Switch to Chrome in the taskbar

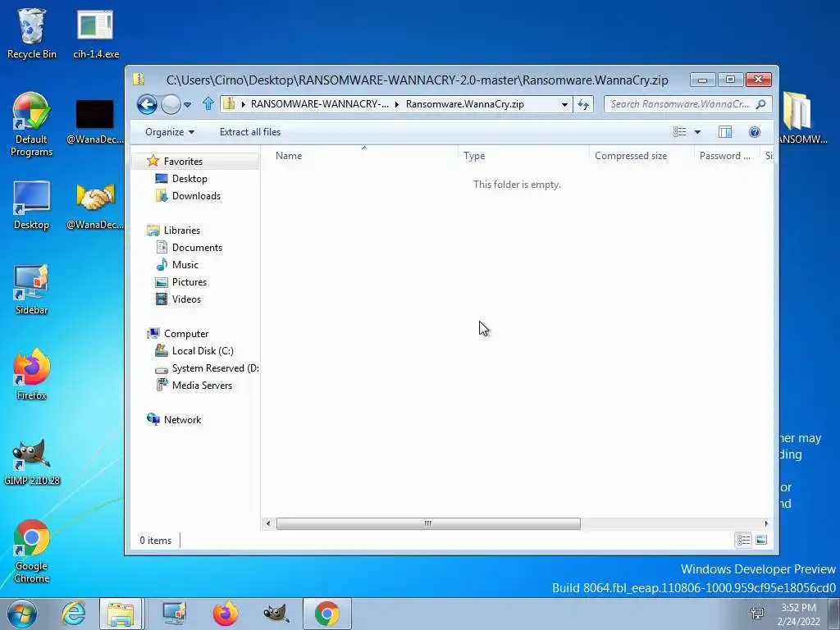tap(326, 614)
